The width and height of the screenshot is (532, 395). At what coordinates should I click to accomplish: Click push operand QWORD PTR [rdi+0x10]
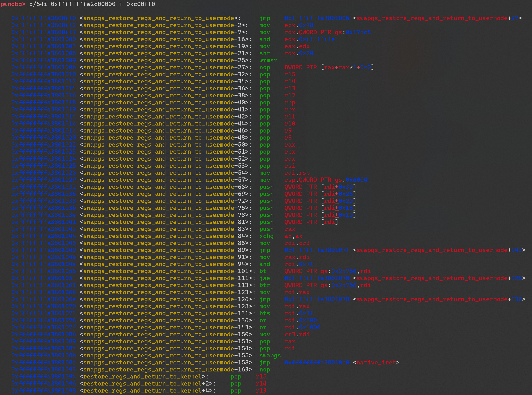tap(320, 215)
